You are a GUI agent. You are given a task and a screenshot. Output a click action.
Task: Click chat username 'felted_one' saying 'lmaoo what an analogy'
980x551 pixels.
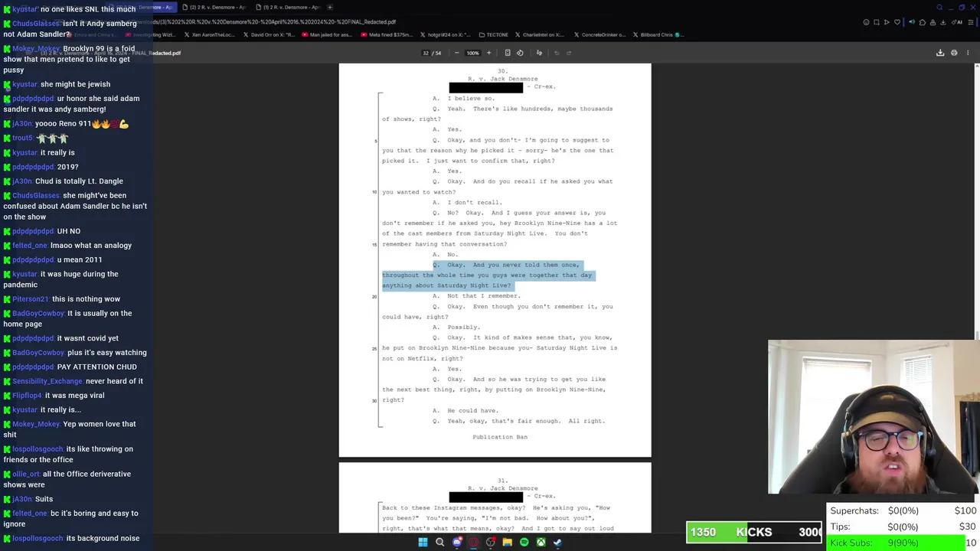[x=30, y=246]
